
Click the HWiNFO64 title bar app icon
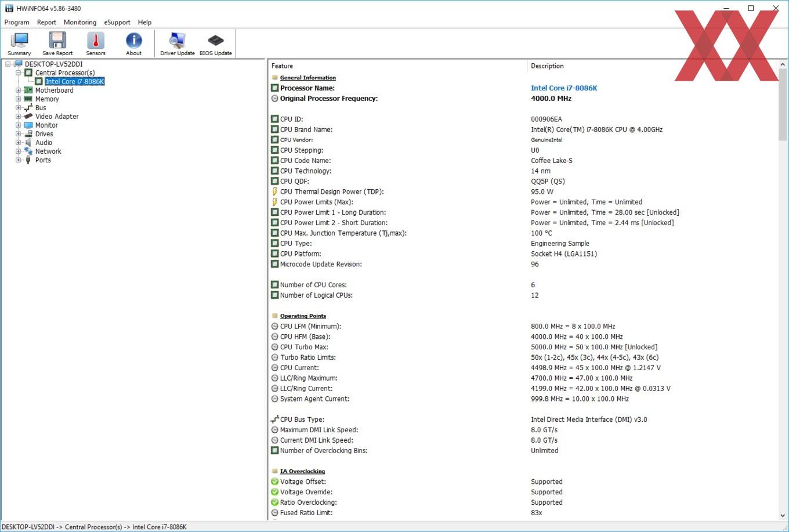(x=9, y=8)
